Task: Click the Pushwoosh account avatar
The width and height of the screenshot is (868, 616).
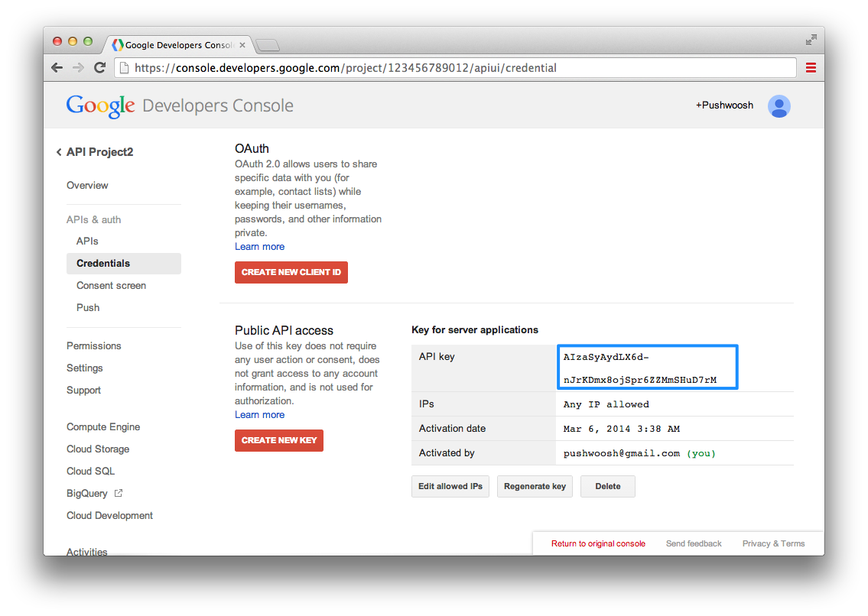Action: [x=779, y=105]
